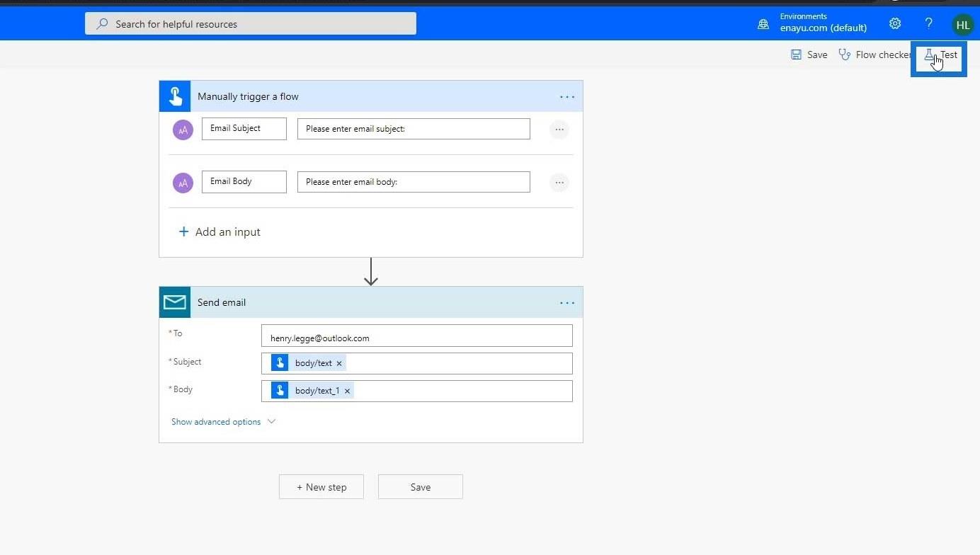The height and width of the screenshot is (555, 980).
Task: Click the Test flask icon
Action: (x=929, y=55)
